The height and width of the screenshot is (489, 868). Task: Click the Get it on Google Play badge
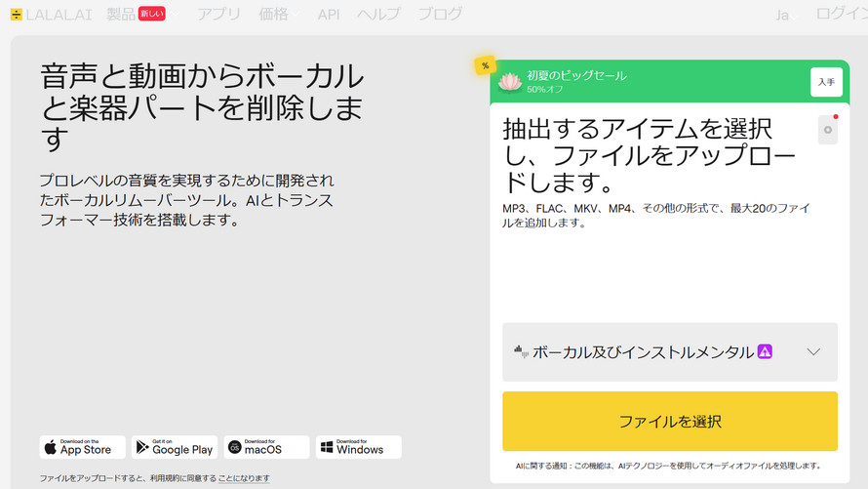[x=175, y=447]
